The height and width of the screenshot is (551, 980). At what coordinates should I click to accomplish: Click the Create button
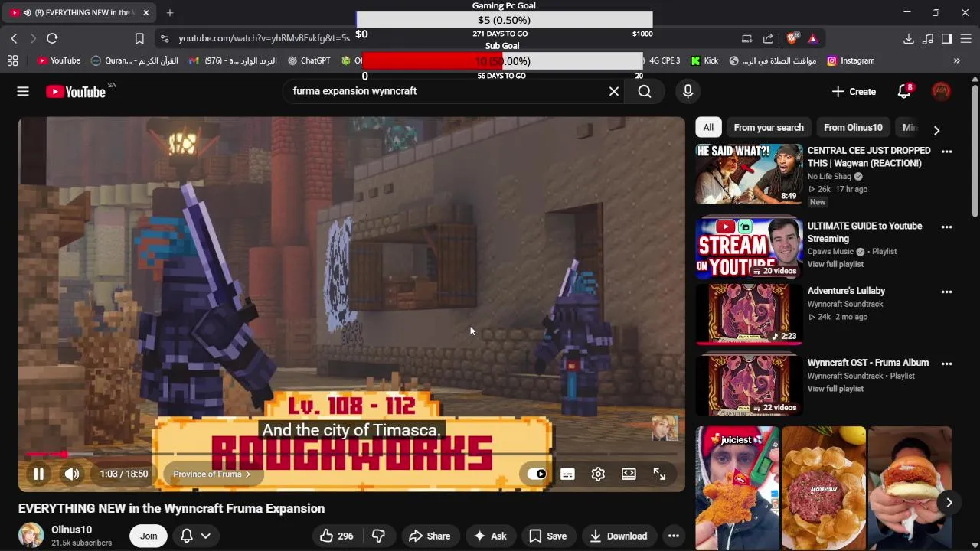tap(854, 92)
